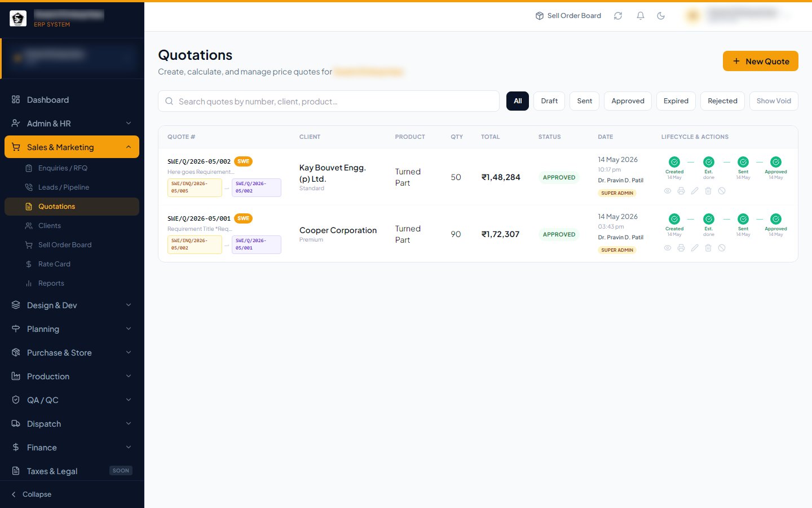The image size is (812, 508).
Task: Click the magnifier icon in search box
Action: click(x=169, y=101)
